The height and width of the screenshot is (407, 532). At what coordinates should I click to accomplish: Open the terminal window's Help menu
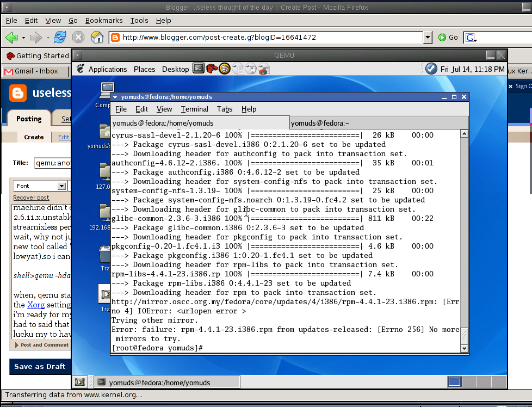(x=249, y=109)
